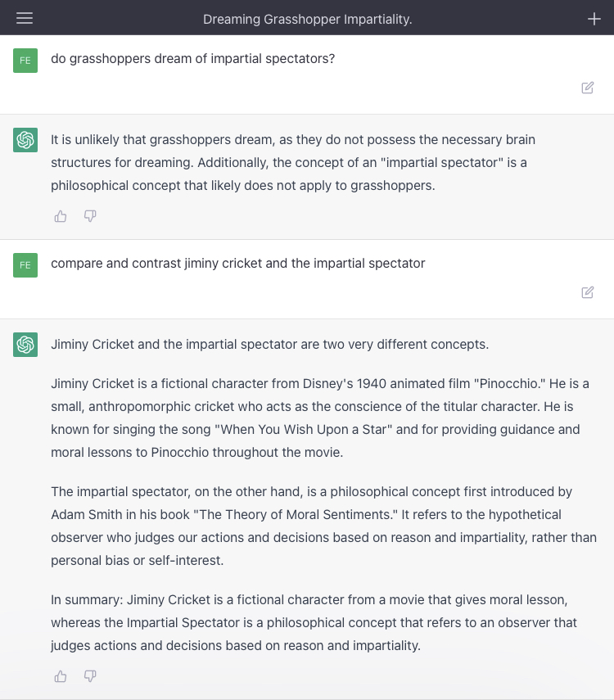The width and height of the screenshot is (614, 700).
Task: Click the ChatGPT logo beside the grasshopper answer
Action: pos(25,140)
